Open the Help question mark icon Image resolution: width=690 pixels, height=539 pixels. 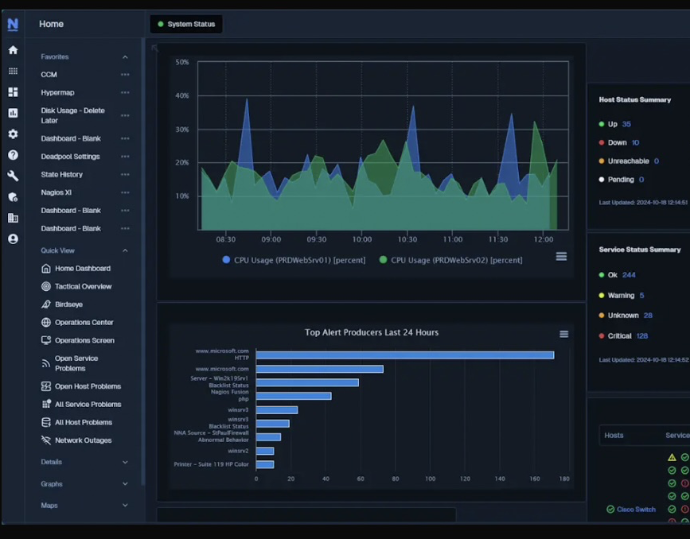(13, 155)
